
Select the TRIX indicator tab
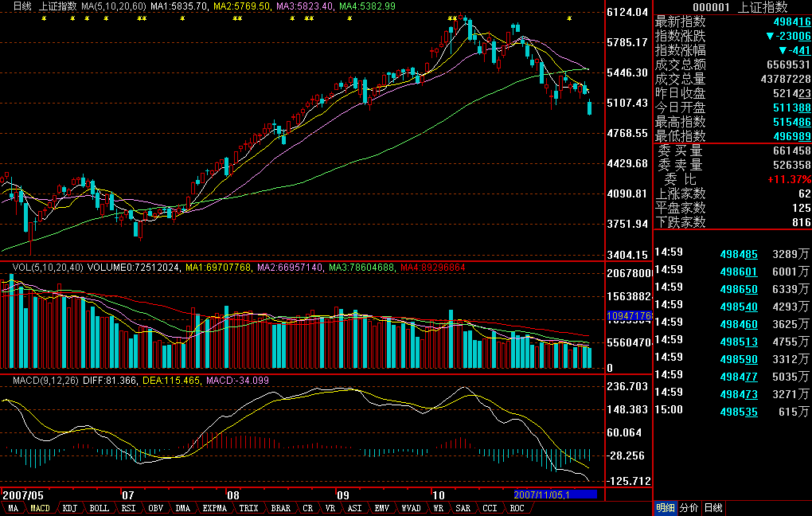(248, 508)
